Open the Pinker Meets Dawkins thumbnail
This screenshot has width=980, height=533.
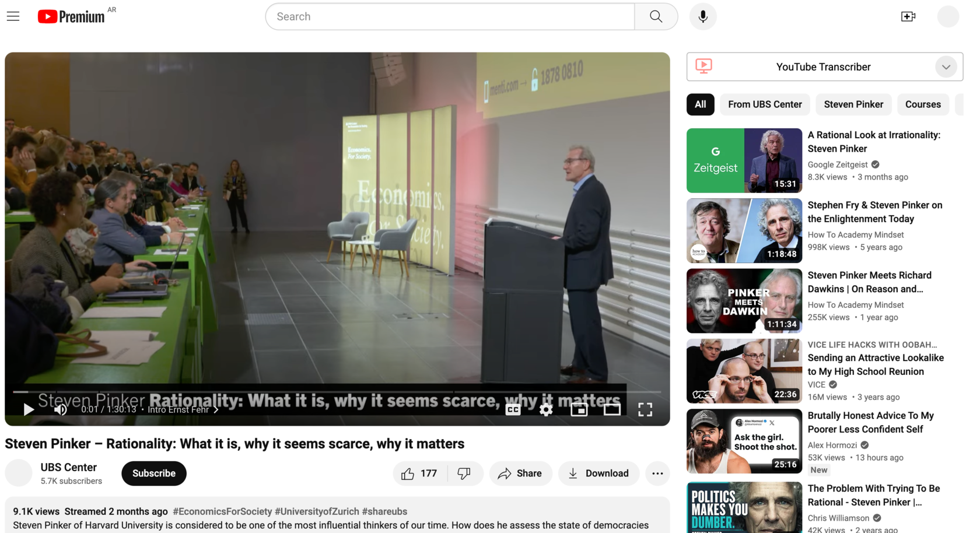click(x=744, y=301)
